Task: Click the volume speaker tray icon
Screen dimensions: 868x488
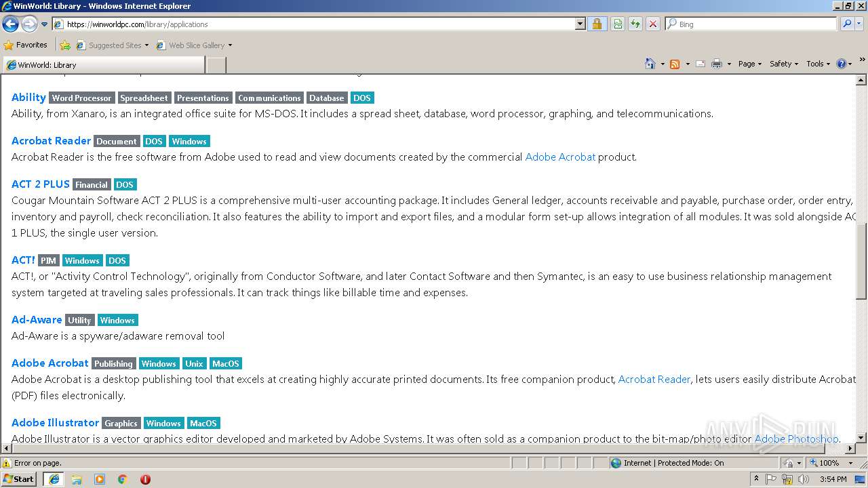Action: pyautogui.click(x=804, y=479)
